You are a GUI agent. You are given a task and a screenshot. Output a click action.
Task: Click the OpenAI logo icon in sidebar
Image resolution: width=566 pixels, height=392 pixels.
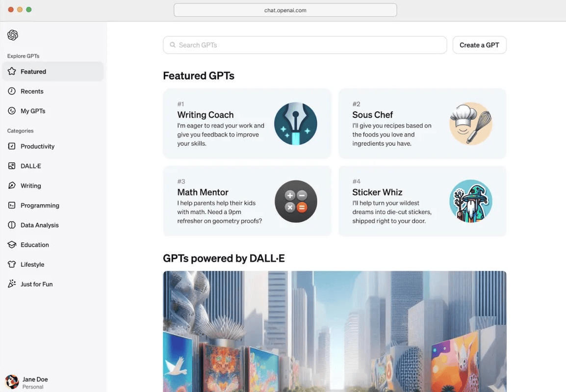[13, 35]
